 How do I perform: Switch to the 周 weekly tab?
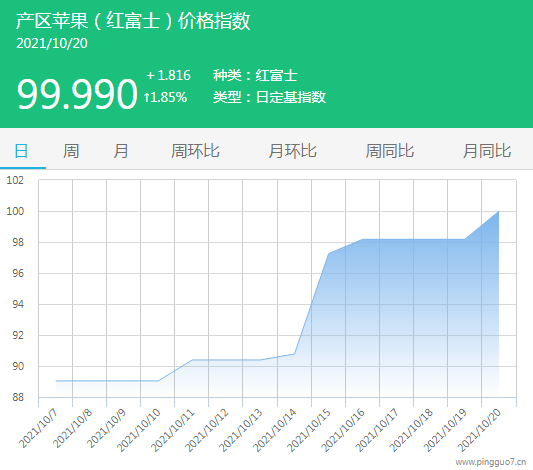(x=71, y=151)
